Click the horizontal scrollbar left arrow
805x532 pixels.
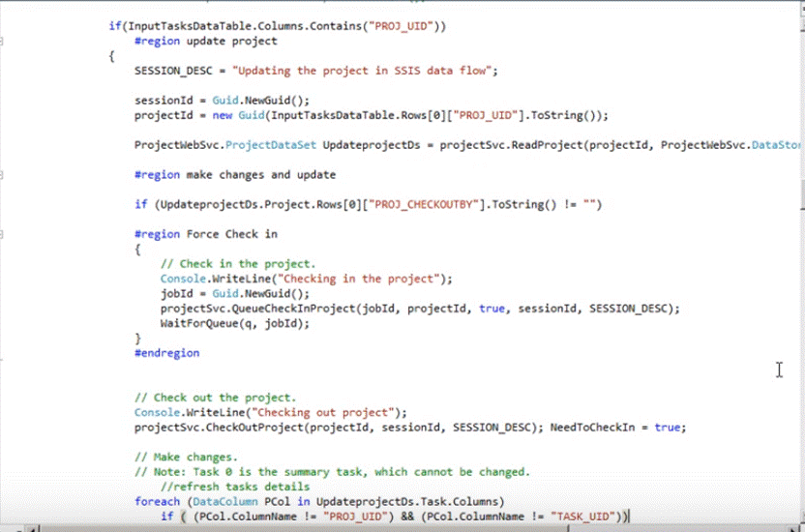click(33, 528)
